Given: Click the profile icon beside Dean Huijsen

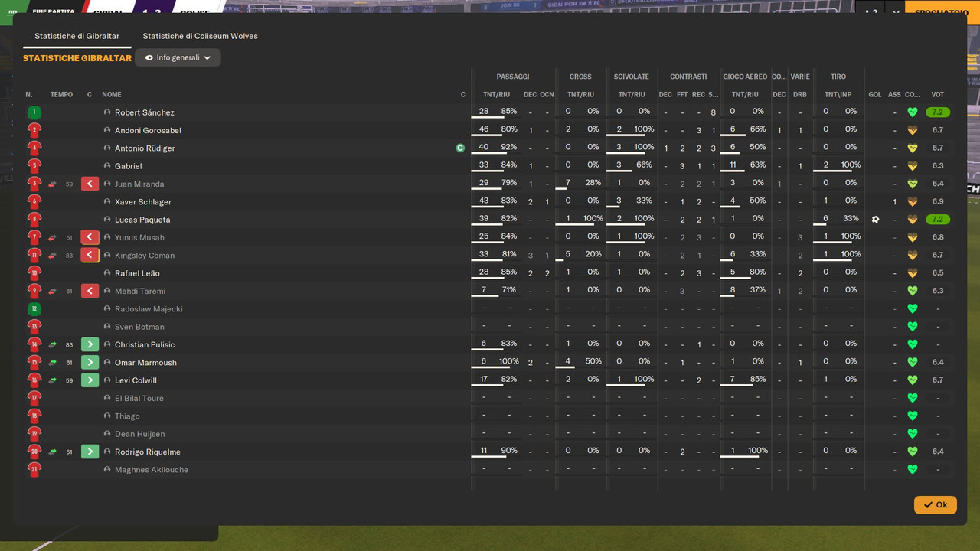Looking at the screenshot, I should pos(107,434).
